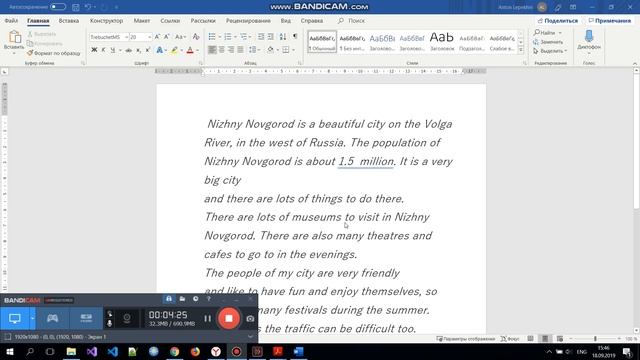Viewport: 640px width, 360px height.
Task: Open Bandicam screen mode dropdown arrow
Action: coord(32,318)
